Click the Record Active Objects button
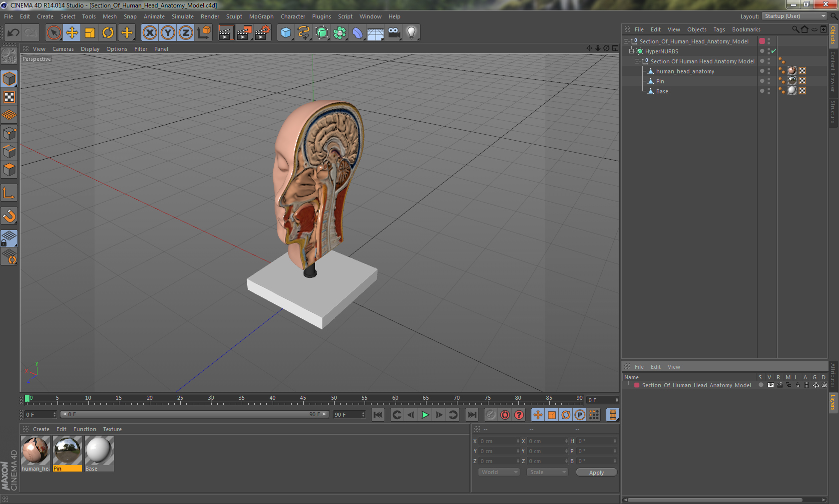This screenshot has height=504, width=839. pos(491,415)
